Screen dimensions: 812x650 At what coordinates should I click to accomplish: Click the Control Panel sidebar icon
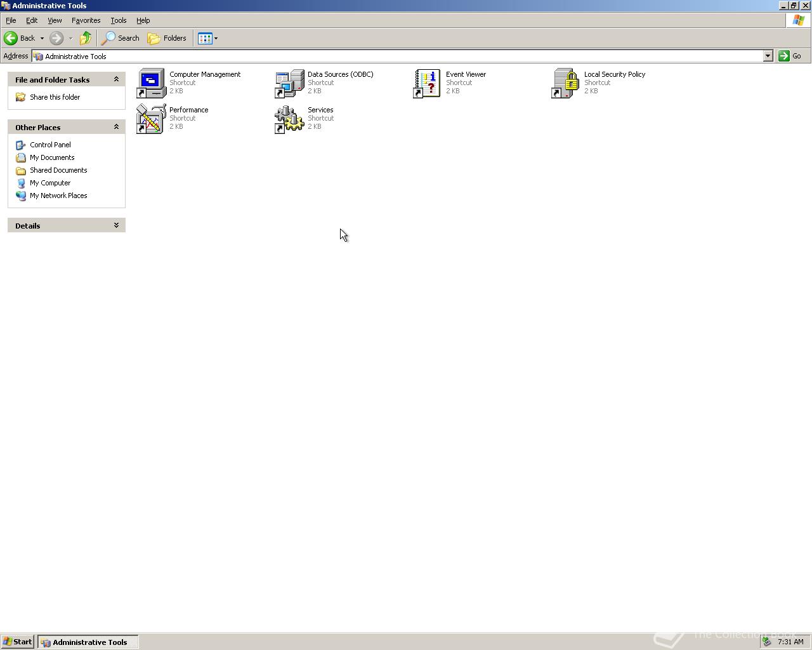point(21,145)
